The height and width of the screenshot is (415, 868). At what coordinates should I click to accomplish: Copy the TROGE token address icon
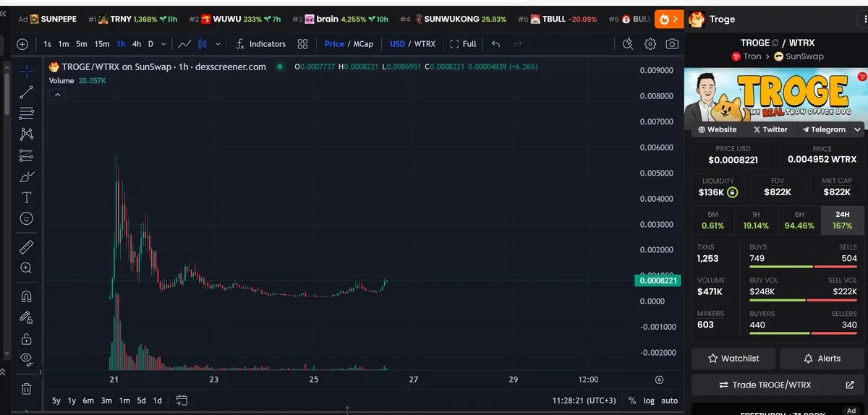click(x=775, y=43)
